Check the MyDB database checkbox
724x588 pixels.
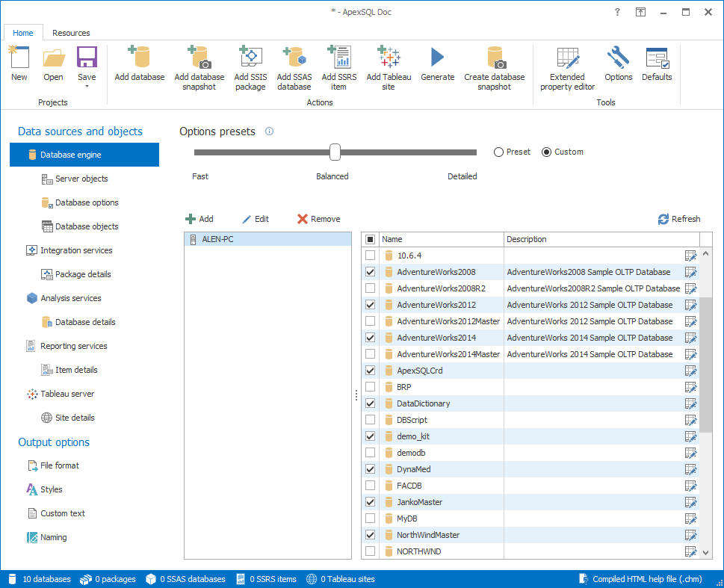370,519
